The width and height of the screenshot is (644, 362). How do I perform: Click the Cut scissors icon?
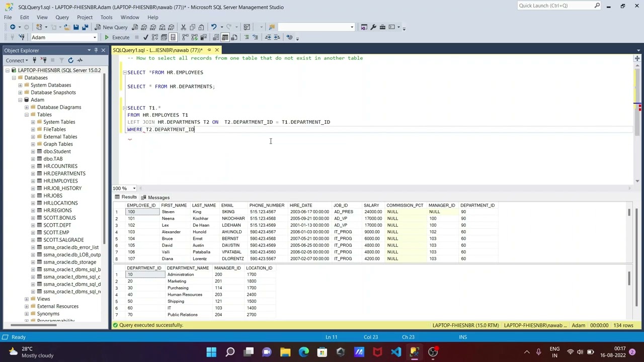[x=184, y=27]
